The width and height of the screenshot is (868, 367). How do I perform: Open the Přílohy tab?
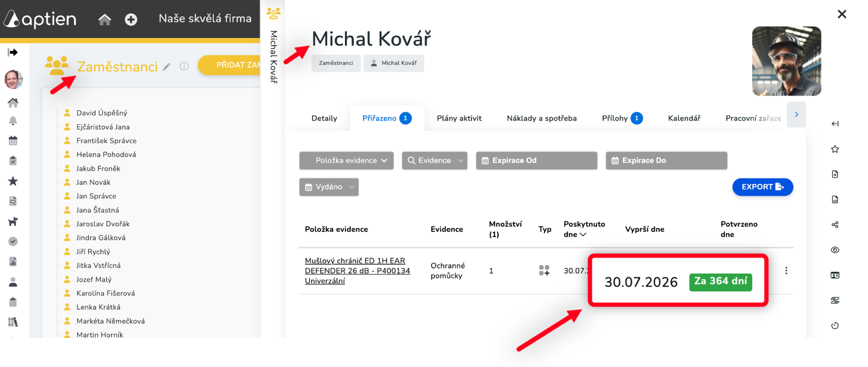(x=622, y=119)
